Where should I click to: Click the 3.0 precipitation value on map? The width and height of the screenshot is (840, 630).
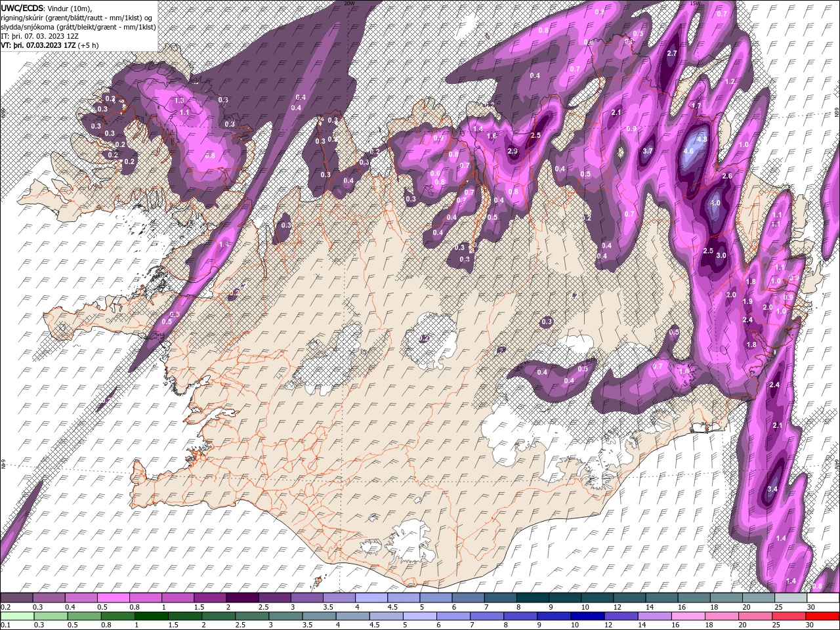[721, 255]
